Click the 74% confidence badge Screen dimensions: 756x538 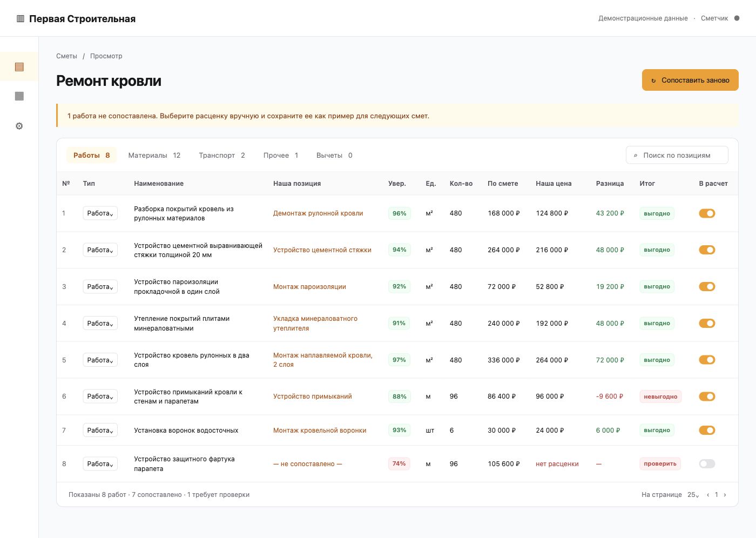pos(399,463)
